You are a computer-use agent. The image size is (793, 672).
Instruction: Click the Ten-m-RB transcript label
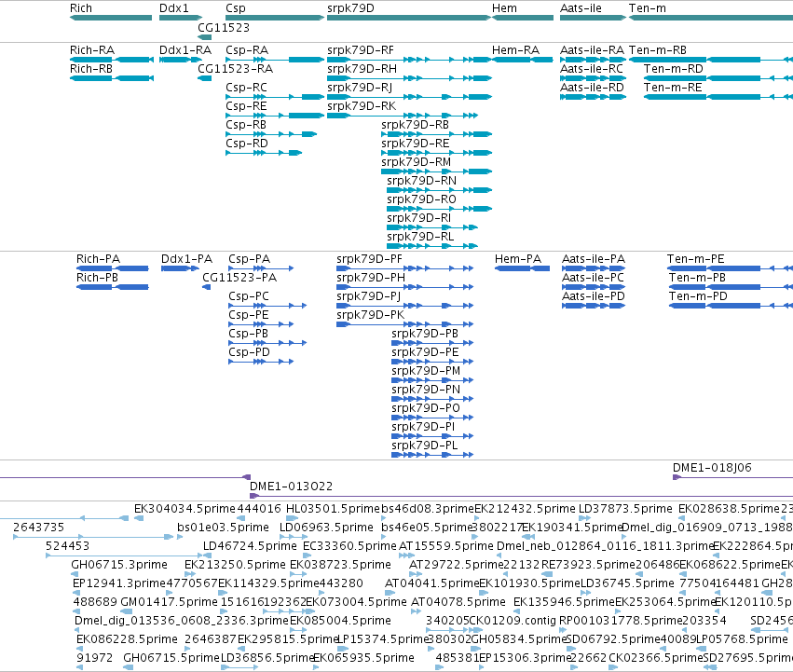658,50
